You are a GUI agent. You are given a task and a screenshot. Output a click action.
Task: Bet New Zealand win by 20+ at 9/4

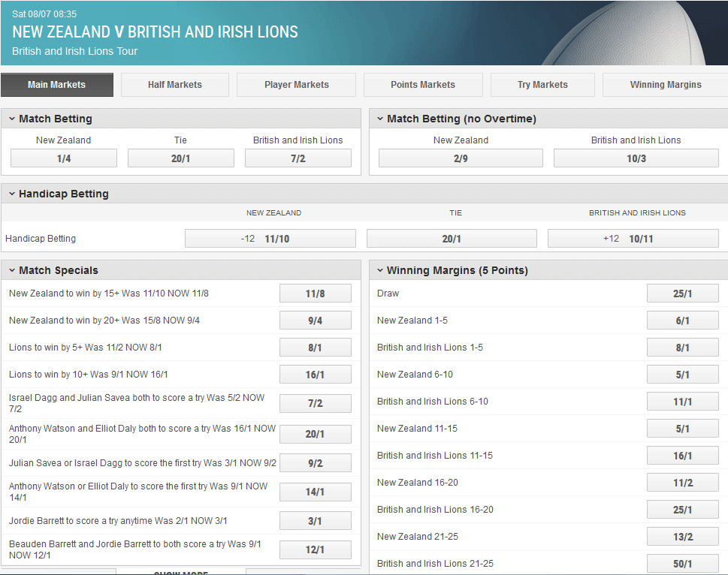[x=316, y=321]
